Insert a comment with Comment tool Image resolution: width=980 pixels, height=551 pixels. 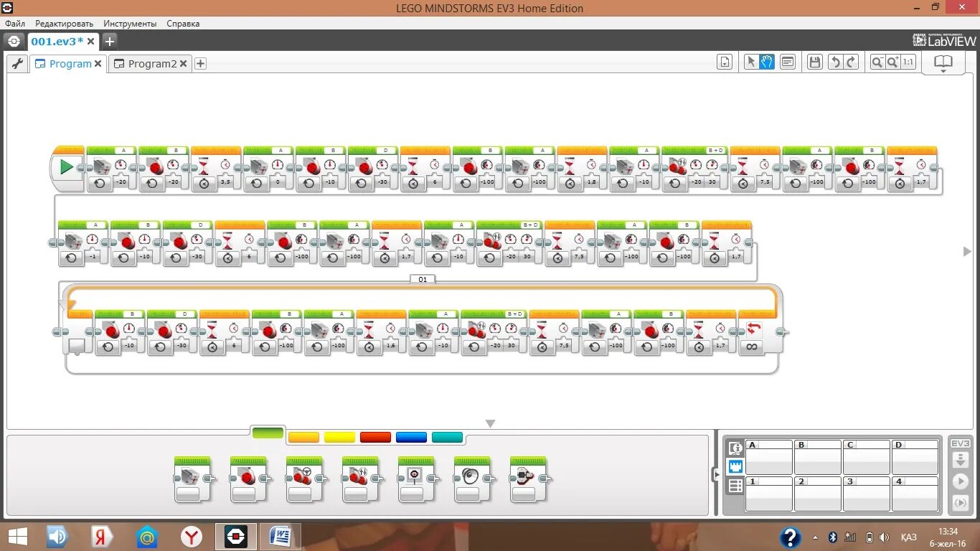(x=788, y=62)
